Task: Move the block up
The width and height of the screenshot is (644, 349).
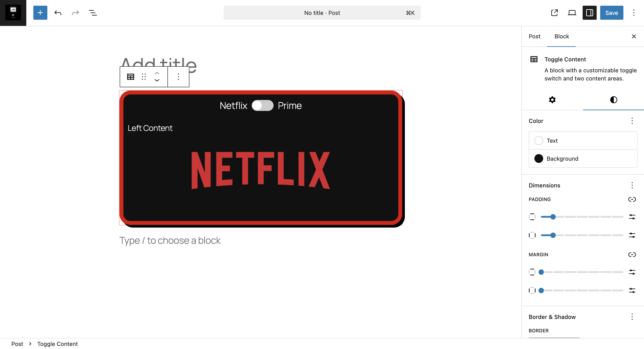Action: (157, 73)
